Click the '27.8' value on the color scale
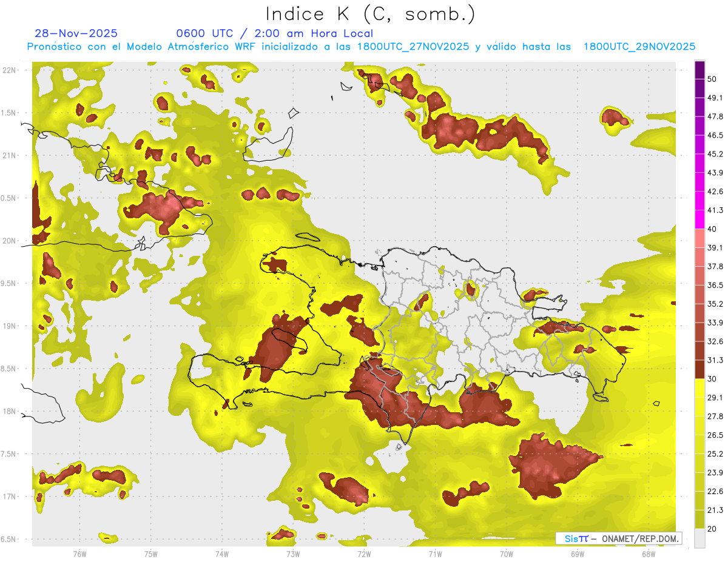 715,416
